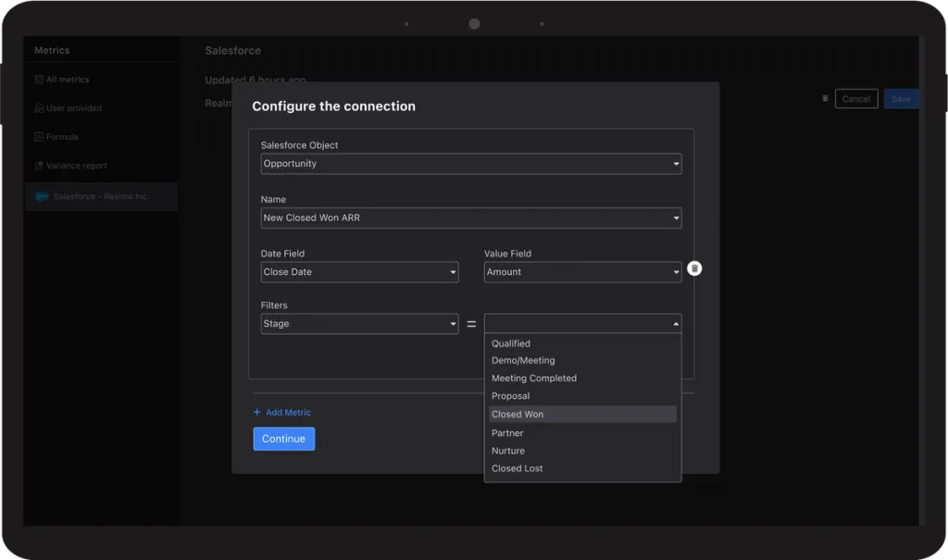The width and height of the screenshot is (948, 560).
Task: Click the trash icon left of Cancel
Action: [x=825, y=98]
